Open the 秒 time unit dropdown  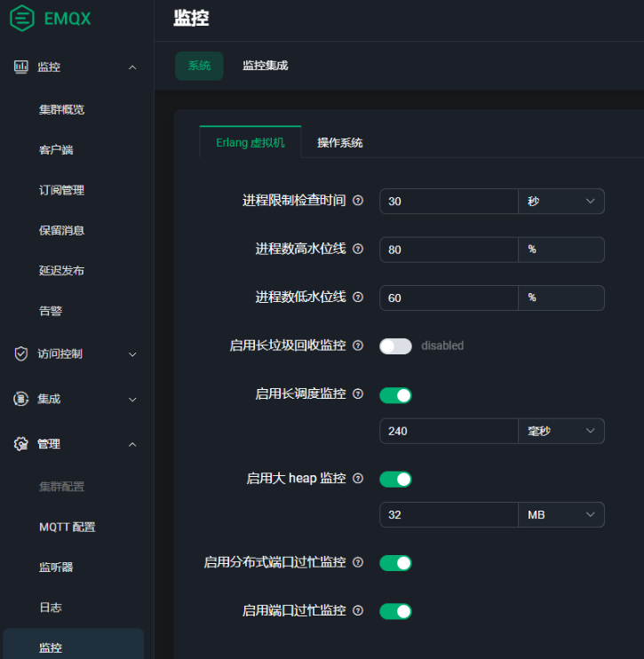(x=561, y=202)
